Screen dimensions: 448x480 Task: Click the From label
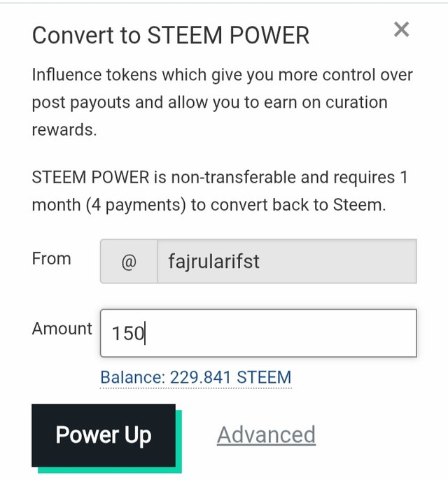51,259
